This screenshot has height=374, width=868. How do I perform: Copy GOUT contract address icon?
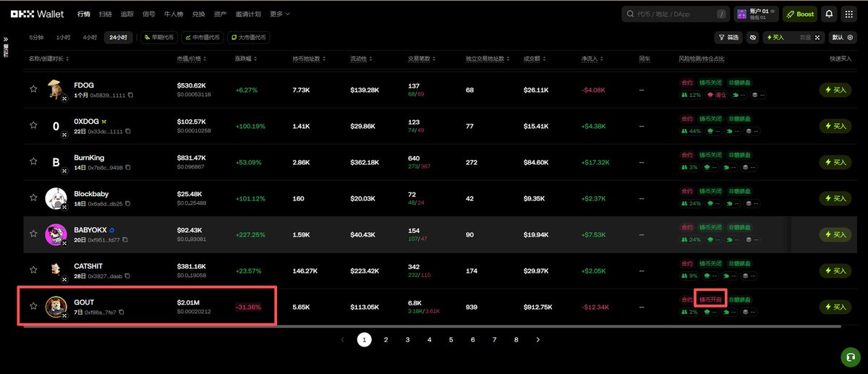point(122,312)
